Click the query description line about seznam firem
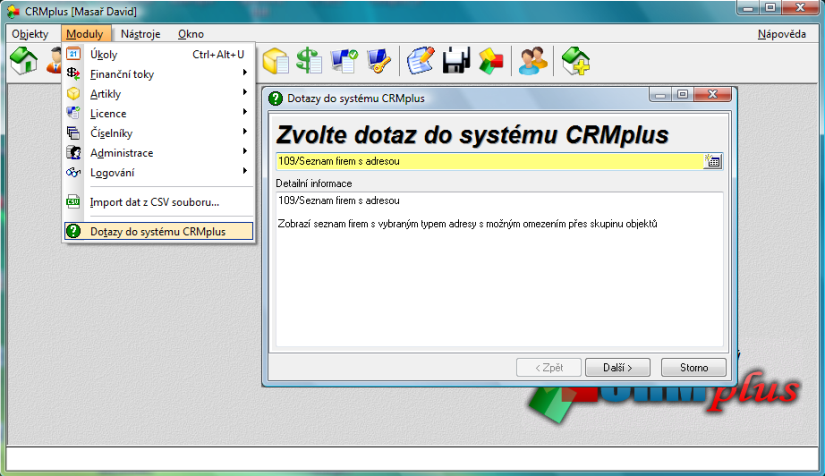Screen dimensions: 825x476 [467, 224]
